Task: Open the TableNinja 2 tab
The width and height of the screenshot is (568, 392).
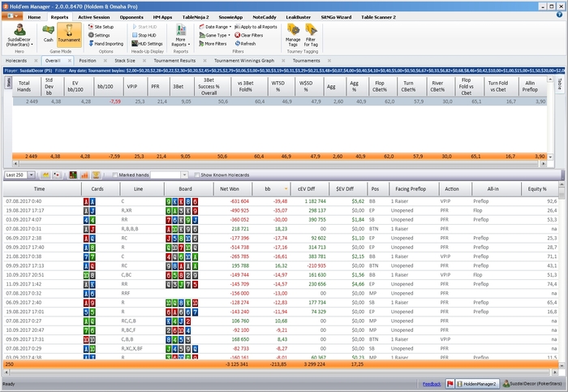Action: coord(196,17)
